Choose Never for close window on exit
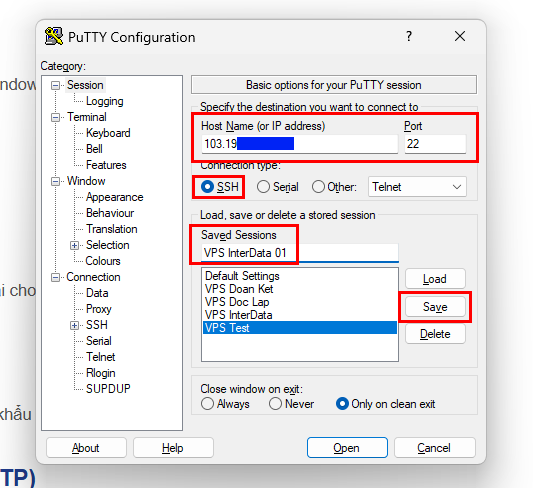This screenshot has width=533, height=488. coord(275,404)
